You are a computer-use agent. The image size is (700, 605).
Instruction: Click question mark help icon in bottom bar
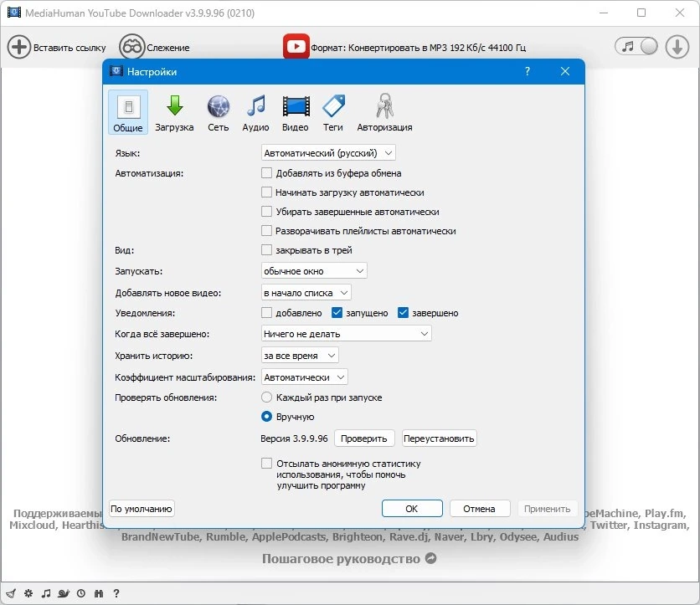116,593
